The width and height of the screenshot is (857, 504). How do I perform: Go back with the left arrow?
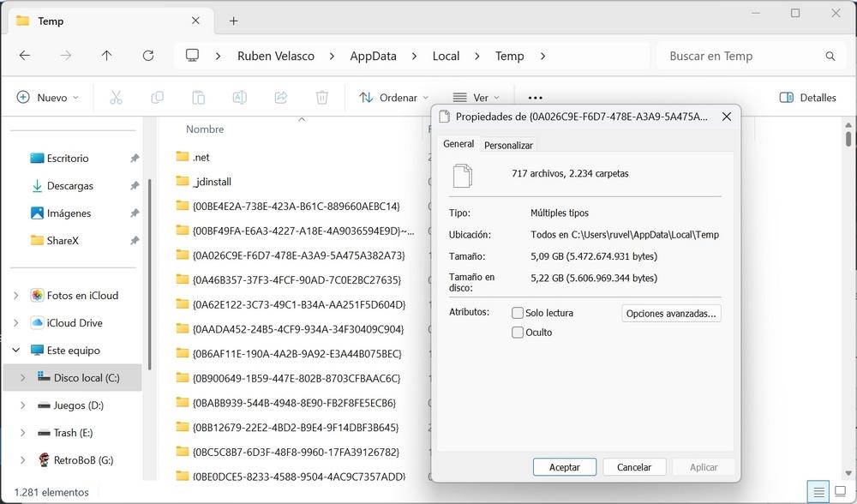pos(25,56)
